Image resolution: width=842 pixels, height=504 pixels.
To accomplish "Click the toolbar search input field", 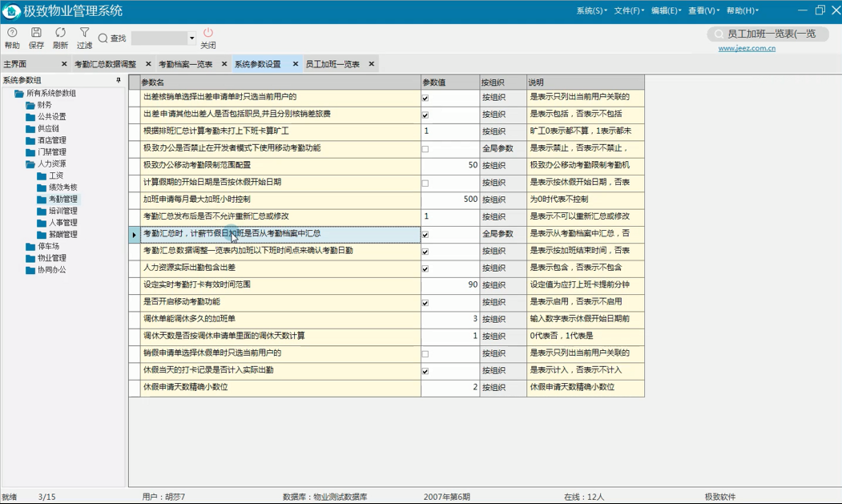I will [159, 38].
